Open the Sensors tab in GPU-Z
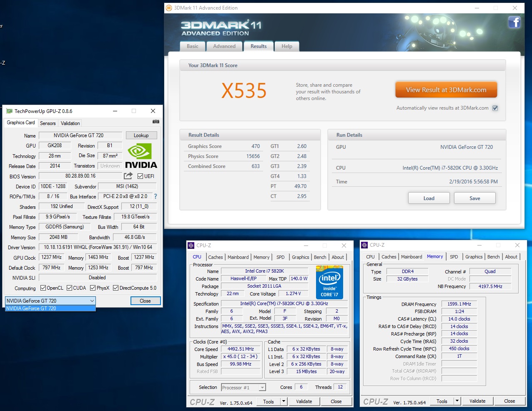This screenshot has width=532, height=411. [48, 123]
